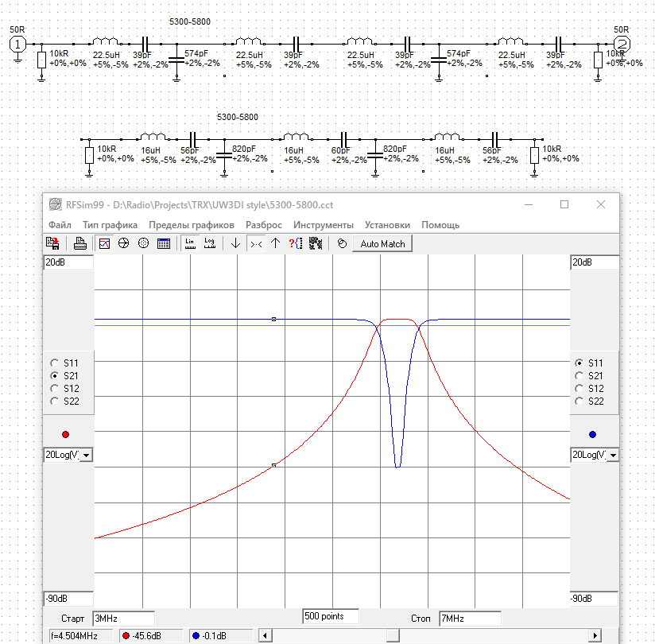Switch to Smith chart display icon

coord(123,244)
